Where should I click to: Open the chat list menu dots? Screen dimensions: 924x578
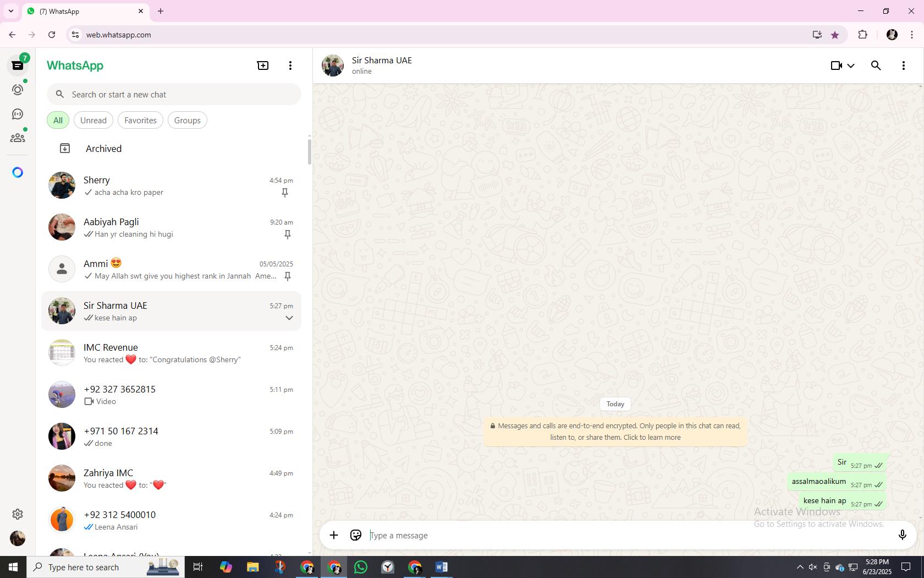[290, 66]
